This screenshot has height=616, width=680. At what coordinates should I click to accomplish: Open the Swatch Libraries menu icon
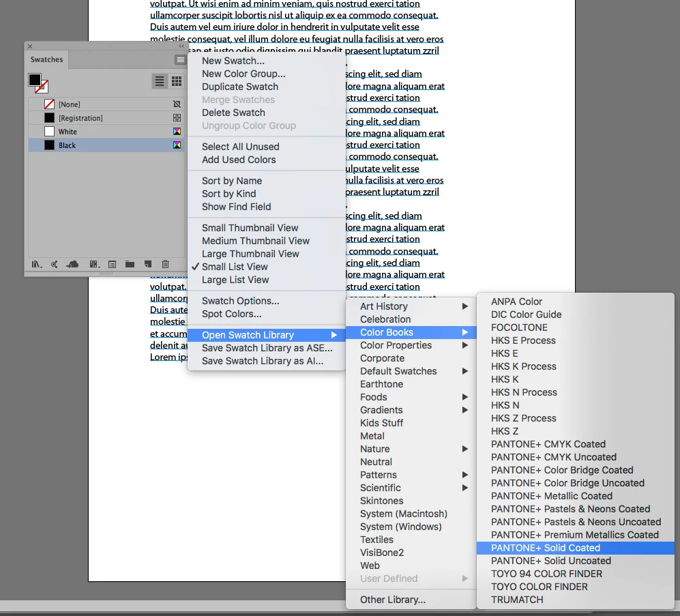(x=36, y=264)
